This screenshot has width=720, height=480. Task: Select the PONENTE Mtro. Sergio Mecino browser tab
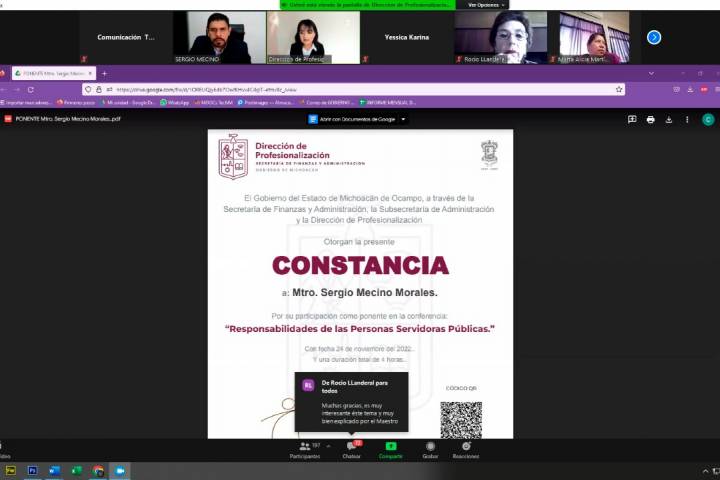coord(50,73)
